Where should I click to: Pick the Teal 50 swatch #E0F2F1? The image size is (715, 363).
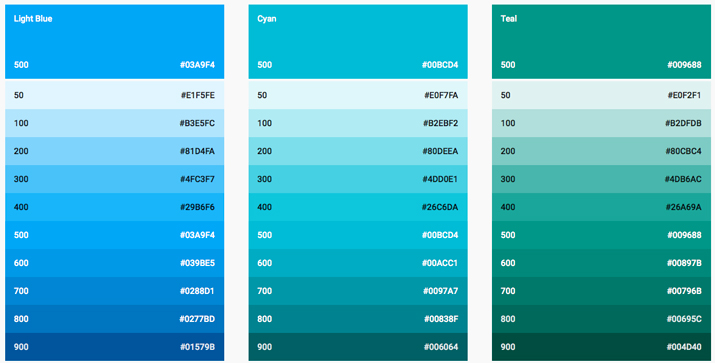tap(601, 95)
